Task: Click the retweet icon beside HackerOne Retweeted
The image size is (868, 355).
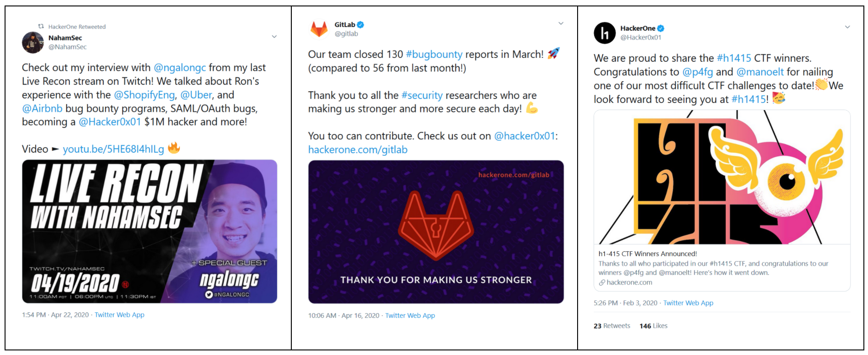Action: (x=41, y=27)
